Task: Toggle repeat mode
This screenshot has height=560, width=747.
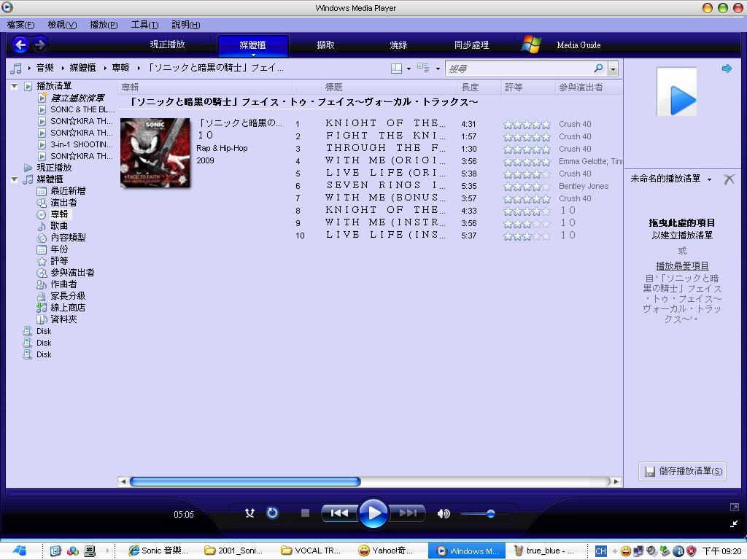Action: tap(272, 513)
